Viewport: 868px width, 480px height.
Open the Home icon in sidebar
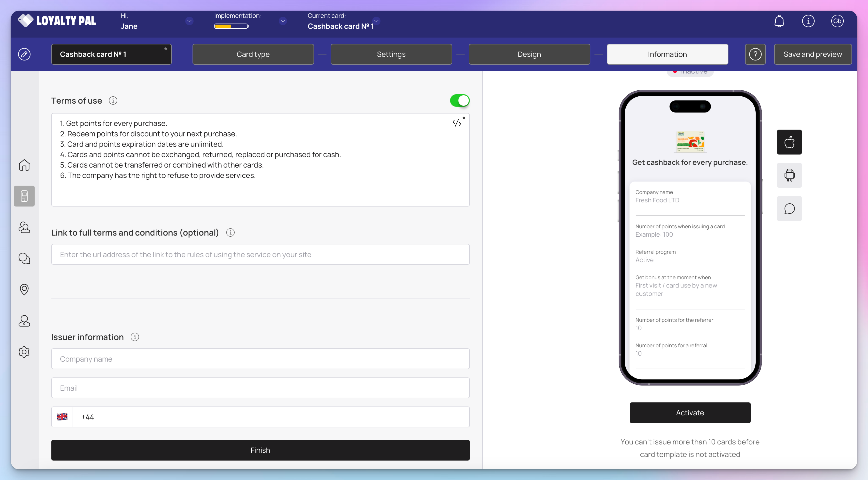[x=24, y=165]
